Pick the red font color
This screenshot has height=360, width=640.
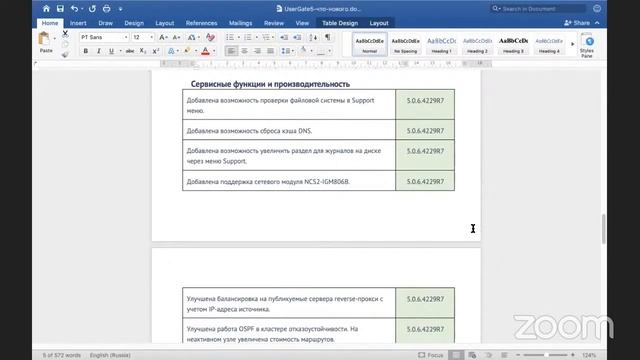pyautogui.click(x=205, y=51)
